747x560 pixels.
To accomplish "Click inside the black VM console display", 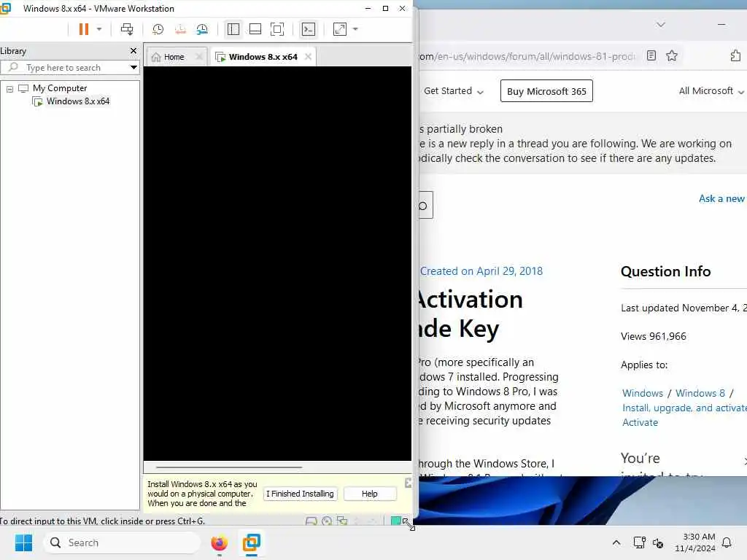I will 277,263.
